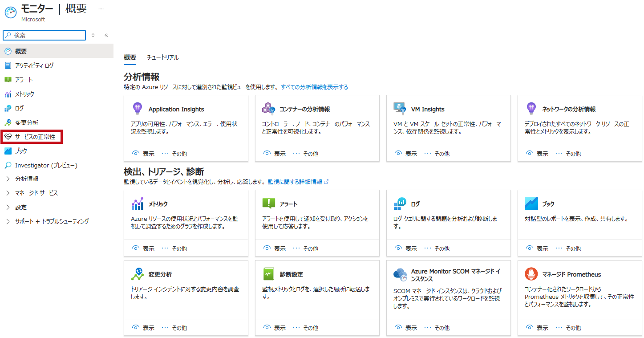This screenshot has height=338, width=644.
Task: Click すべての分析情報を表示する link
Action: tap(315, 87)
